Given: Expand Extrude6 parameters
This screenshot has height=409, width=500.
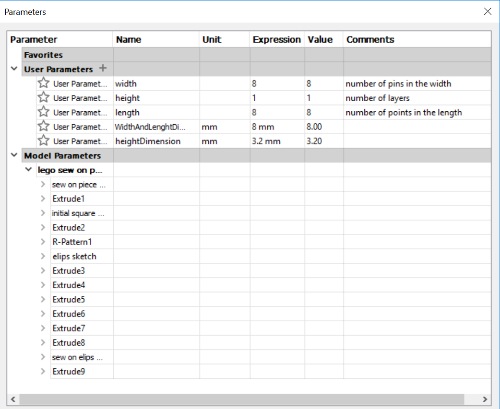Looking at the screenshot, I should [43, 314].
